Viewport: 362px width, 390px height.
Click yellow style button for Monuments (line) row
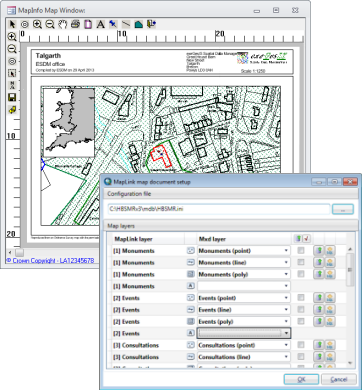pos(330,263)
